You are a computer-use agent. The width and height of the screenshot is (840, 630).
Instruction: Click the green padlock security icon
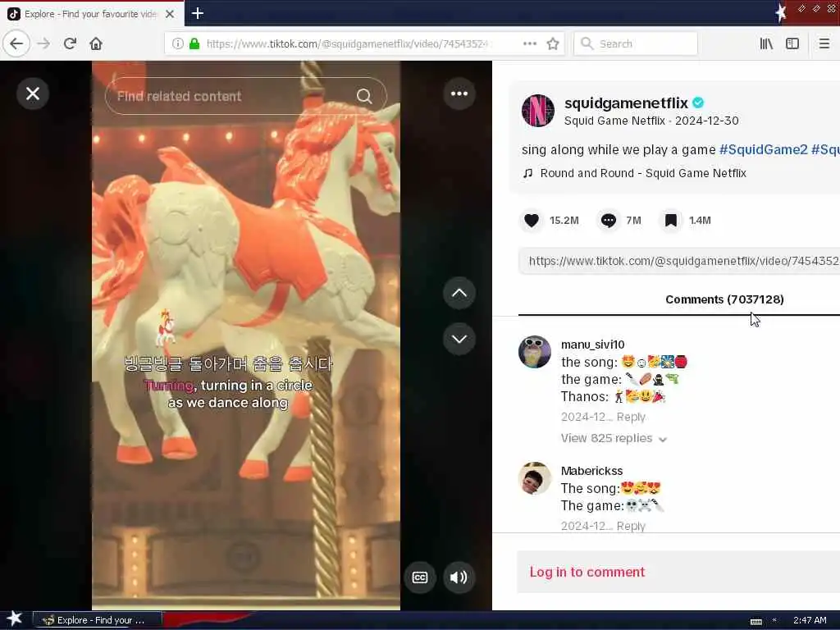[194, 43]
